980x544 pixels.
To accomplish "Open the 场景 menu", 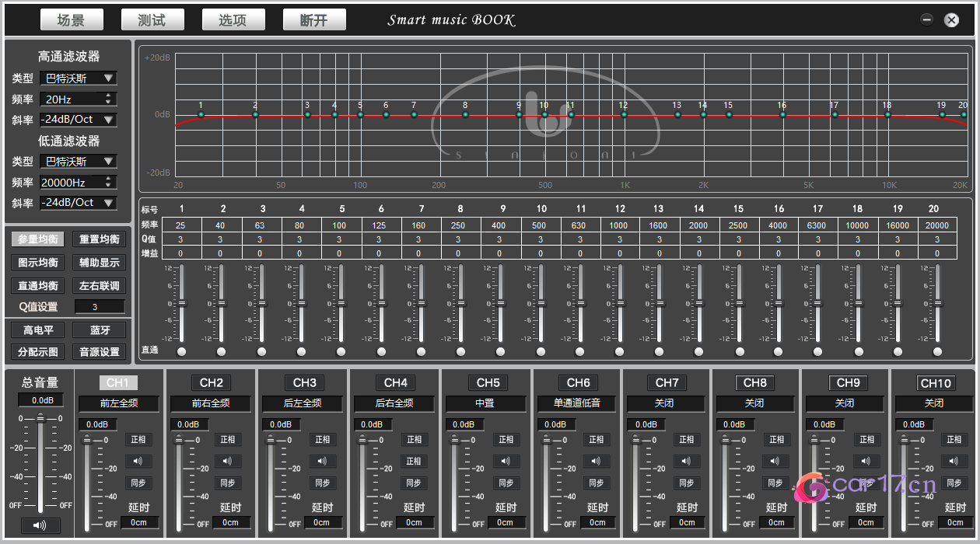I will click(x=71, y=20).
